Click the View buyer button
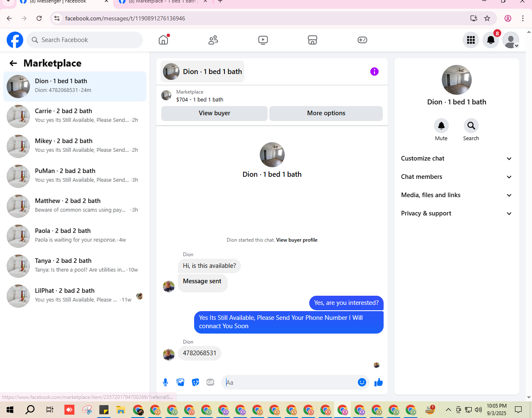This screenshot has width=532, height=418. pos(214,113)
